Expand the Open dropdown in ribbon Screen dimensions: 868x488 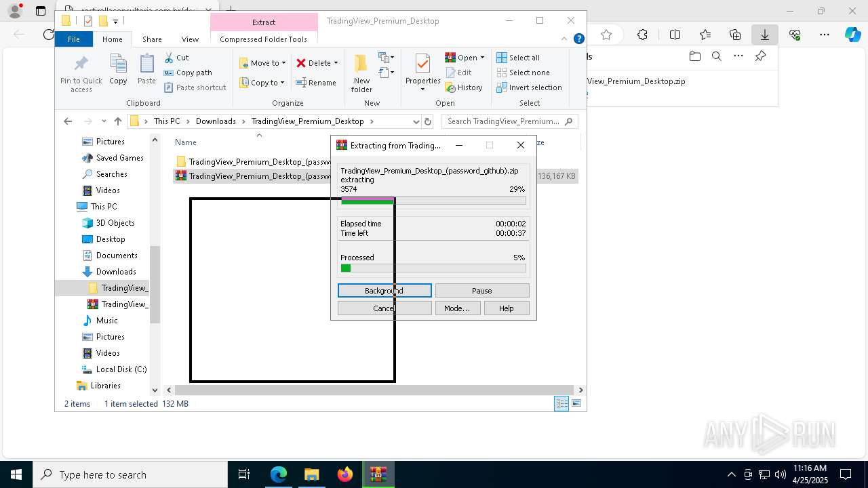tap(482, 58)
